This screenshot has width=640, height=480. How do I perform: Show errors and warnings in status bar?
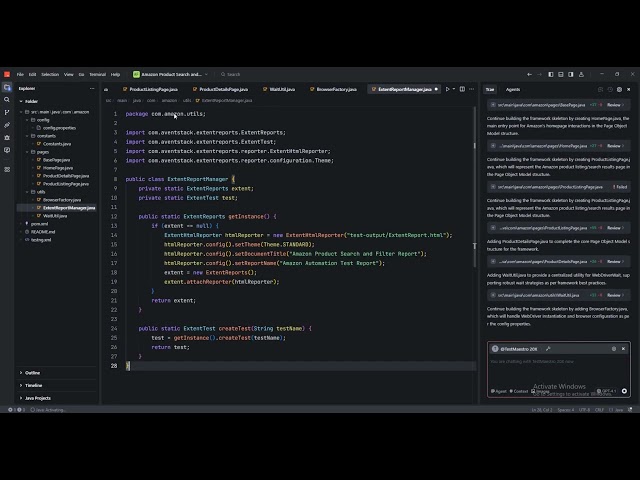16,410
